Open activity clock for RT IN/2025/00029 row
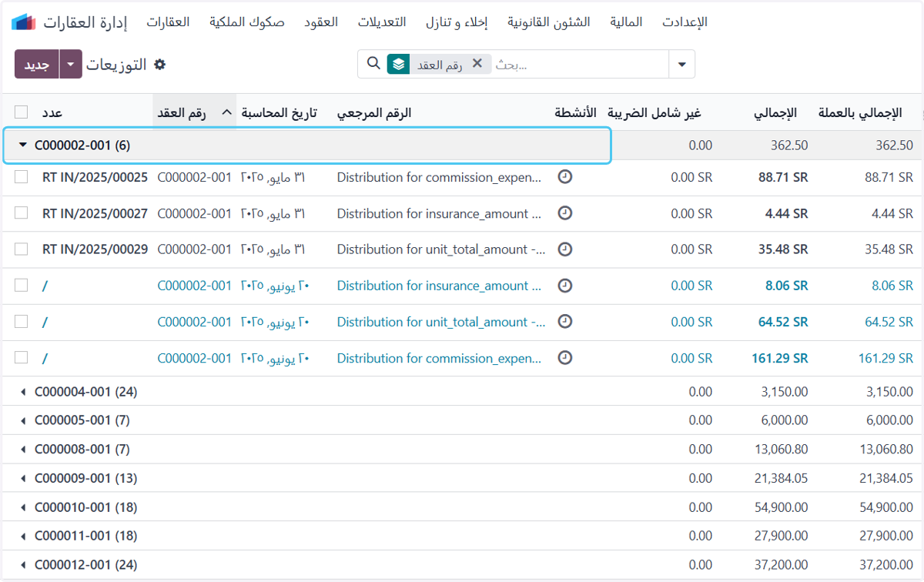The image size is (924, 582). coord(565,249)
